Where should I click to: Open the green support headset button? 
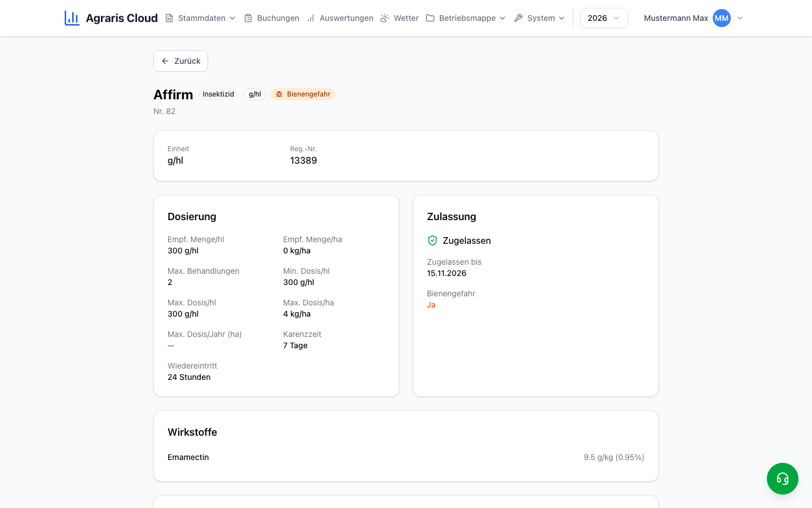(x=783, y=479)
